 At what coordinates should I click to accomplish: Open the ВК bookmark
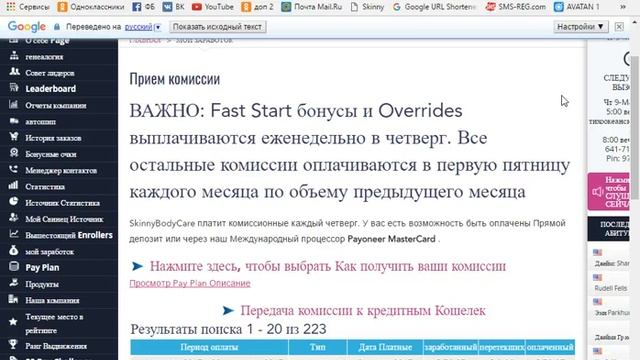(173, 7)
